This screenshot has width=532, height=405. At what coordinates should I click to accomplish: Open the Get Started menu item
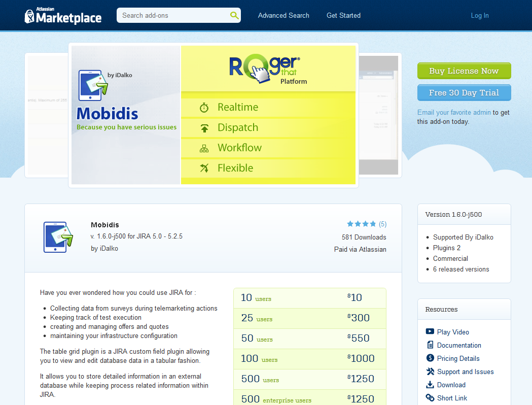[x=343, y=15]
